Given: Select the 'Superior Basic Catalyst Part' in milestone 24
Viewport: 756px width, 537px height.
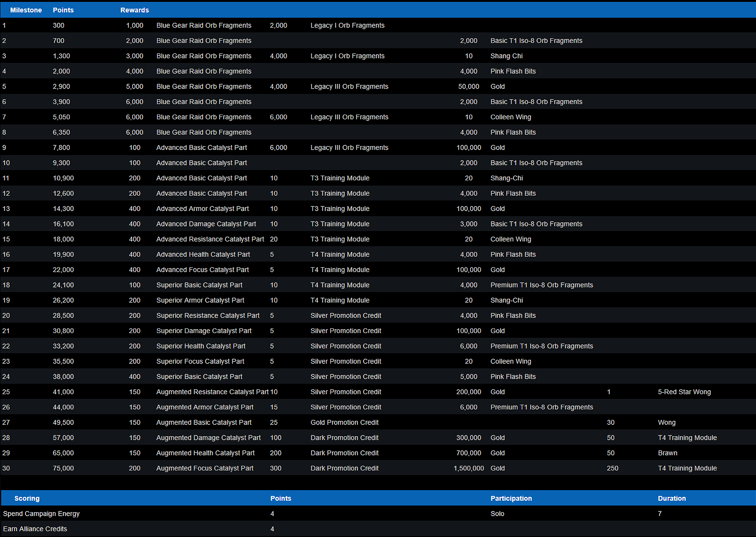Looking at the screenshot, I should [199, 377].
